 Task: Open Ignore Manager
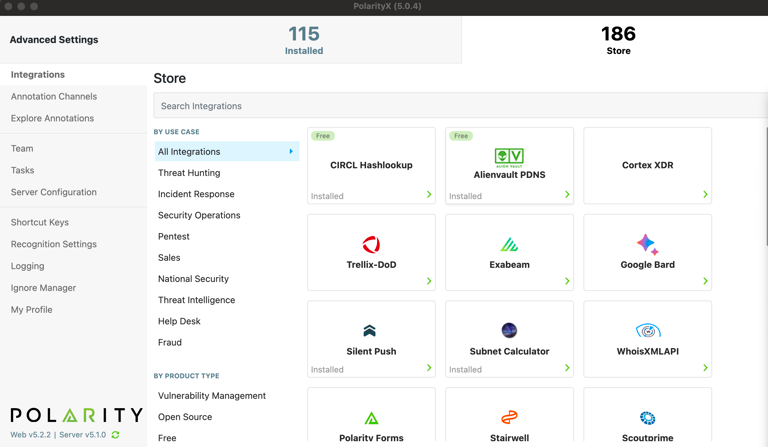pos(43,288)
